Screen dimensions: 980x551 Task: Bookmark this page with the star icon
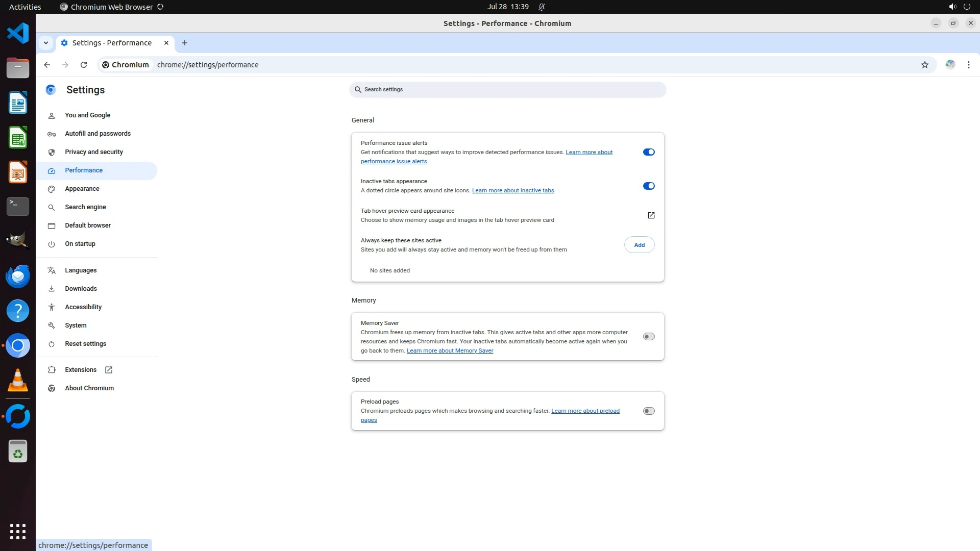click(x=924, y=65)
